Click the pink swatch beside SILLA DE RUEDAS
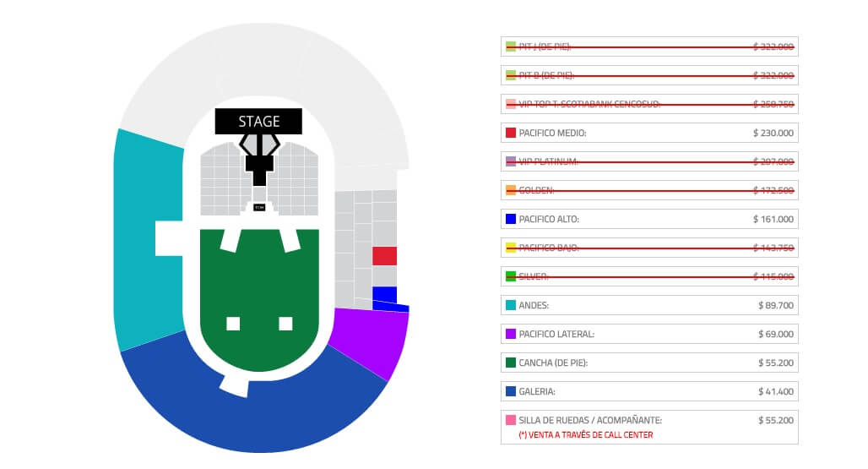Screen dimensions: 868x469 510,420
